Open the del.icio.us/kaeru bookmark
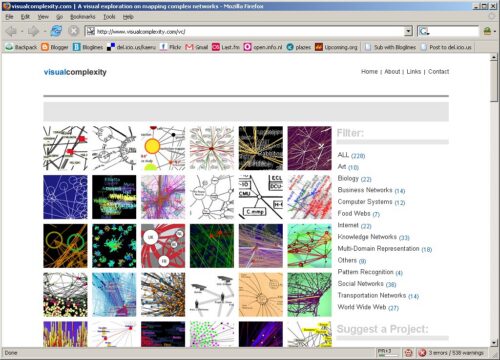The image size is (500, 360). click(x=131, y=47)
